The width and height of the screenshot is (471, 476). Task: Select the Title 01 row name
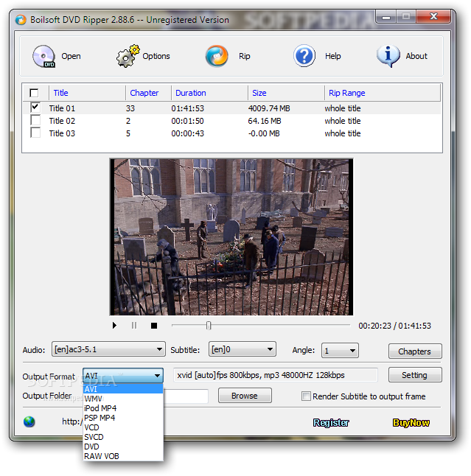[x=62, y=108]
